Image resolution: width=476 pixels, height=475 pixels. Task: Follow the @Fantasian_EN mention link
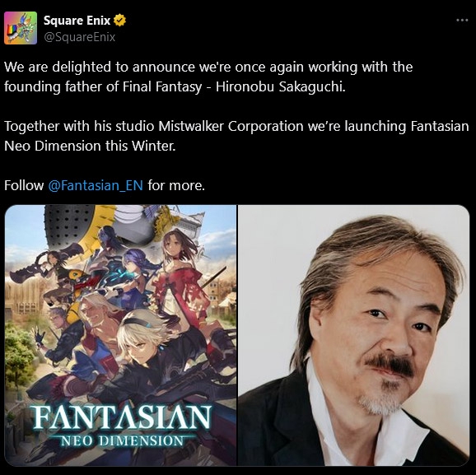(x=96, y=185)
